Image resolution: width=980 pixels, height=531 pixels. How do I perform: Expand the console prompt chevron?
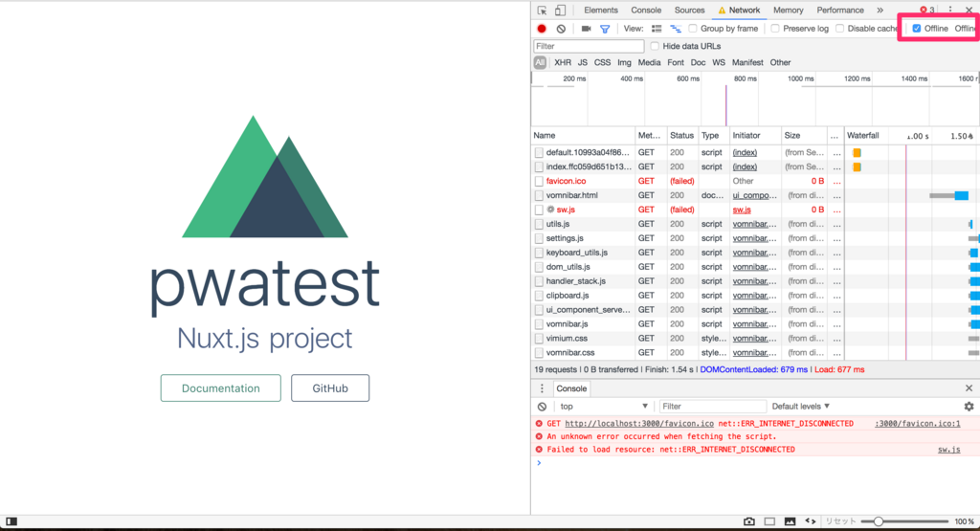[539, 463]
